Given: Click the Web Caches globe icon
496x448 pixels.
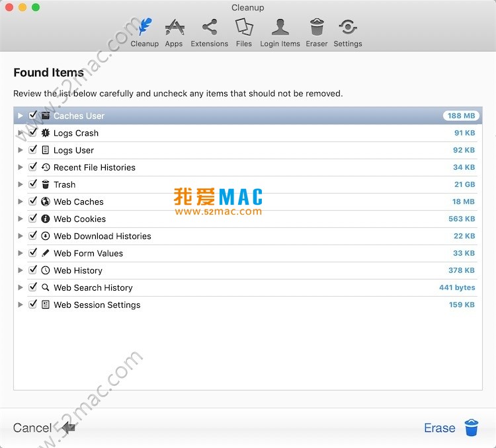Looking at the screenshot, I should coord(46,202).
